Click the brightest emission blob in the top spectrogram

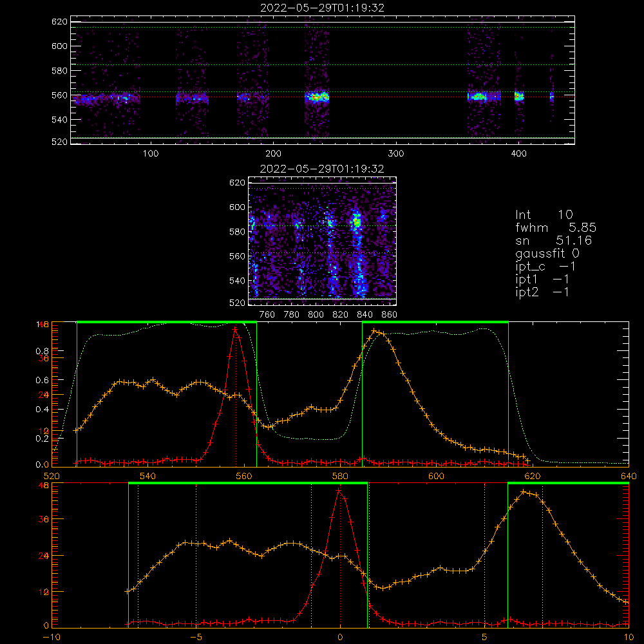click(x=317, y=97)
